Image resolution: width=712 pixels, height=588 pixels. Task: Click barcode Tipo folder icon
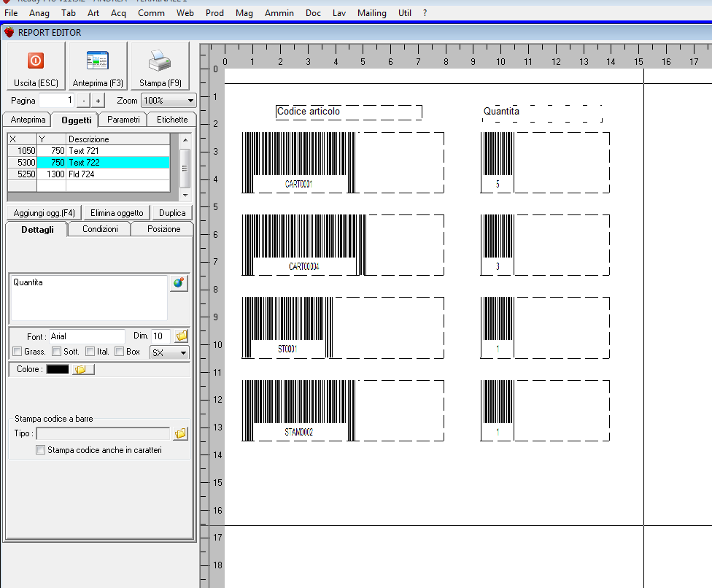coord(180,434)
